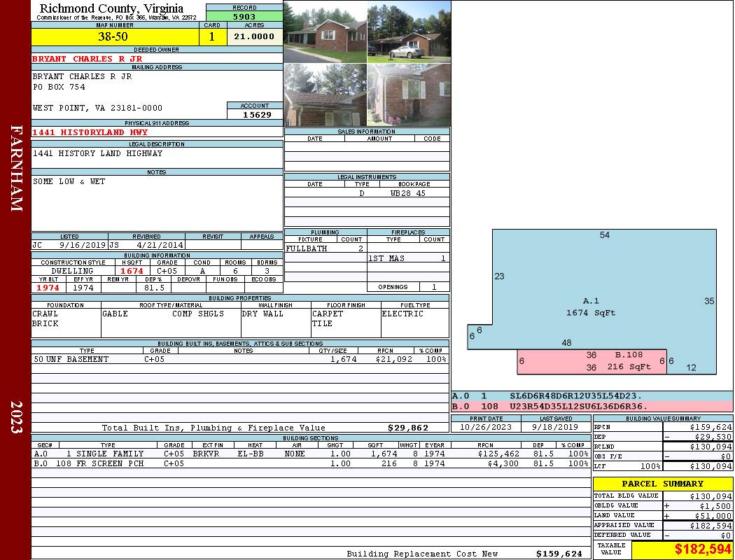
Task: Click the acres value 21.0000
Action: pyautogui.click(x=255, y=36)
